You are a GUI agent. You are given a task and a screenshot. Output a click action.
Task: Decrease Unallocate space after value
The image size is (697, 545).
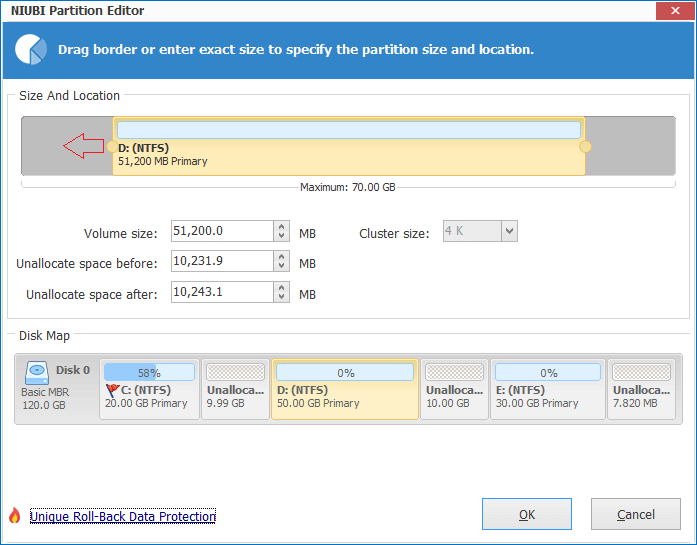point(281,297)
